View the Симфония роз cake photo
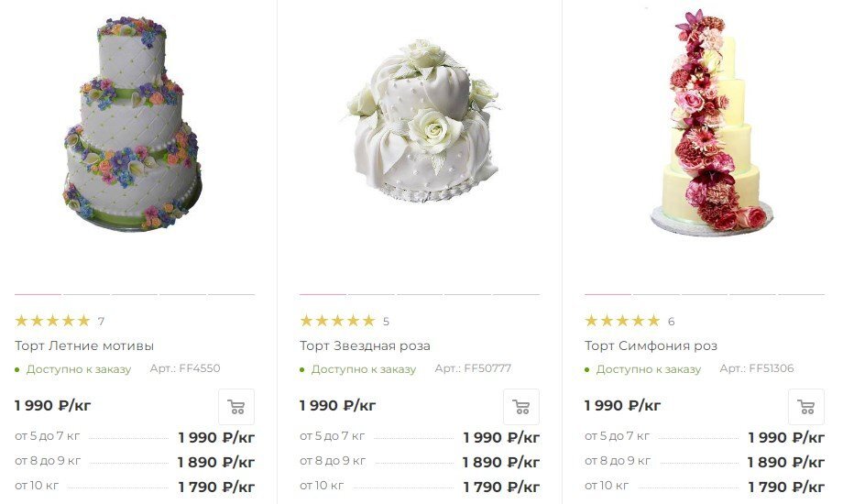Image resolution: width=843 pixels, height=504 pixels. click(x=711, y=122)
